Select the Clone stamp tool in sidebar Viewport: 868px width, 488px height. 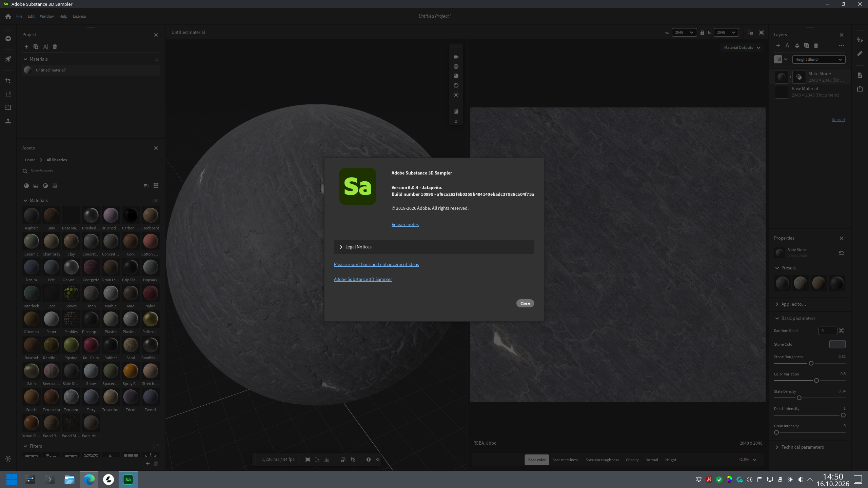click(8, 121)
